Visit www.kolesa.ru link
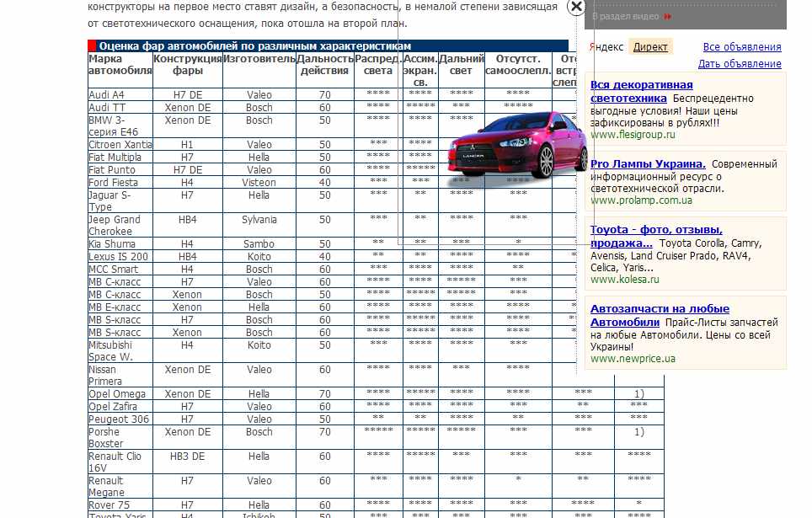 click(x=624, y=280)
